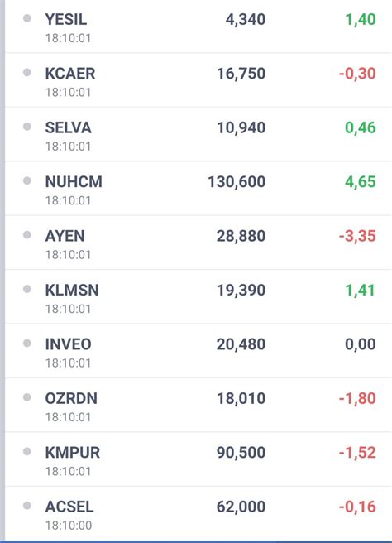
Task: Select the status dot next to SELVA
Action: click(27, 127)
